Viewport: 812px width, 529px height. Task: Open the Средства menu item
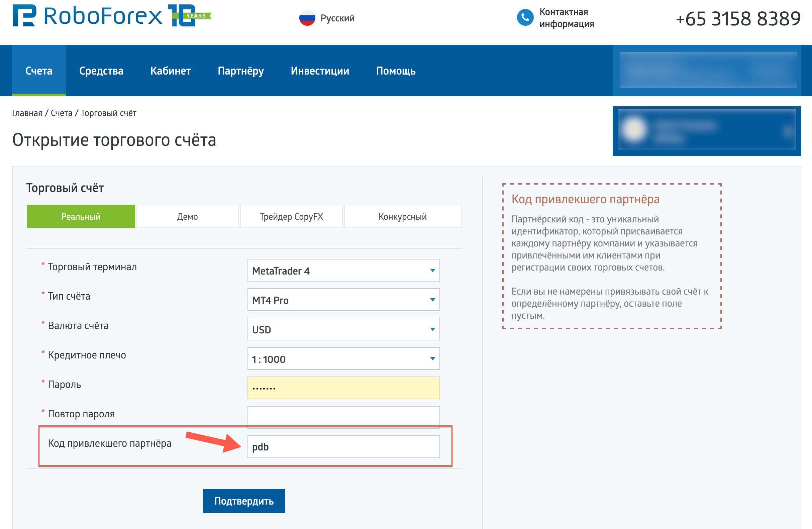[101, 71]
